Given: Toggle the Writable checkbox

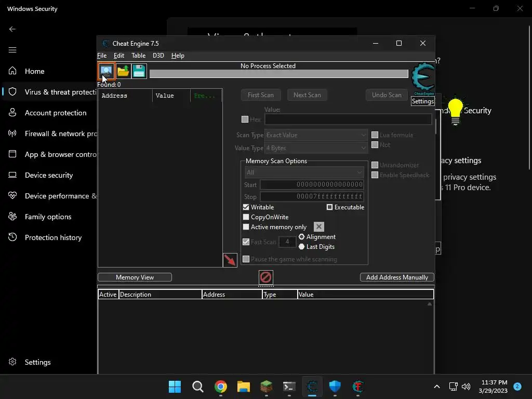Looking at the screenshot, I should 246,207.
